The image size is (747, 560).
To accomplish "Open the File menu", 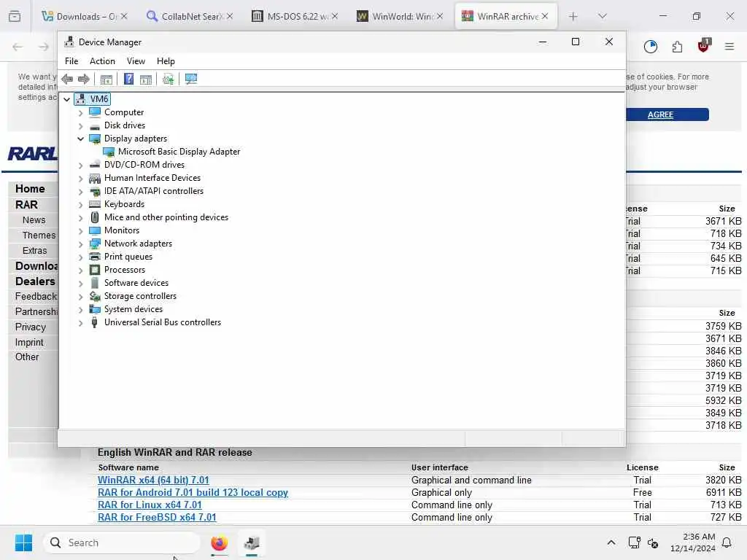I will 71,61.
